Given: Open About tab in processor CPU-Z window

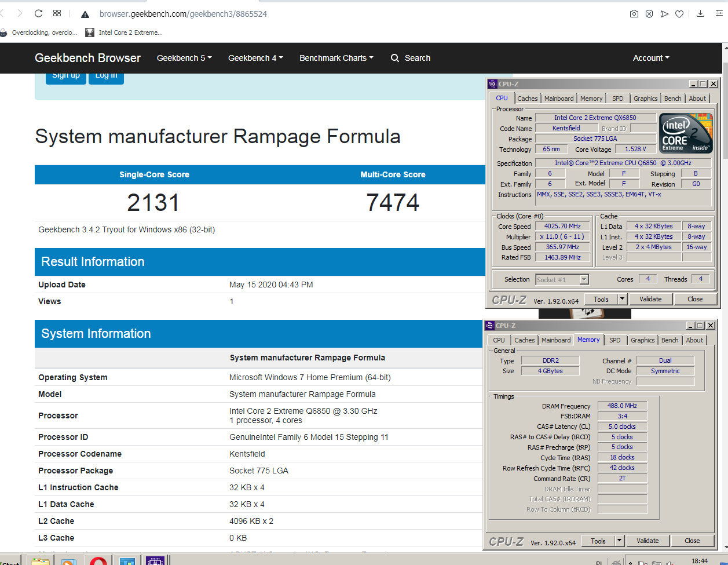Looking at the screenshot, I should (697, 99).
